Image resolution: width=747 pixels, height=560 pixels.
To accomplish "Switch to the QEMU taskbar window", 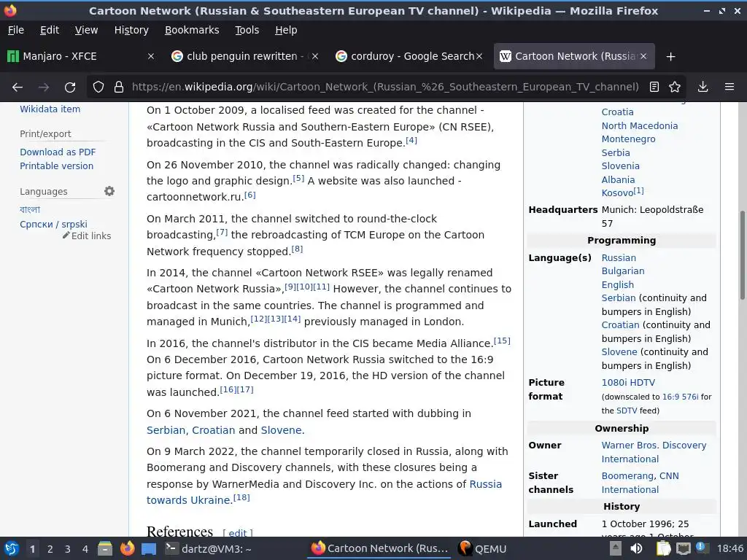I will tap(482, 548).
